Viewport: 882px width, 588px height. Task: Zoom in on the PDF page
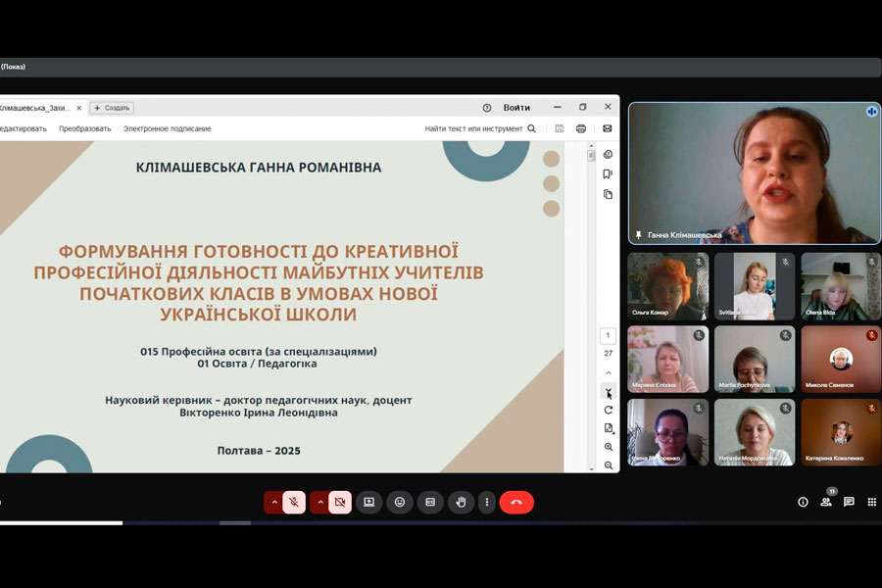click(x=608, y=447)
